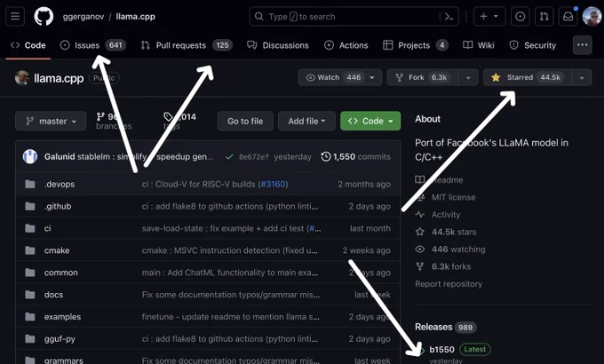Open the examples folder

(62, 317)
